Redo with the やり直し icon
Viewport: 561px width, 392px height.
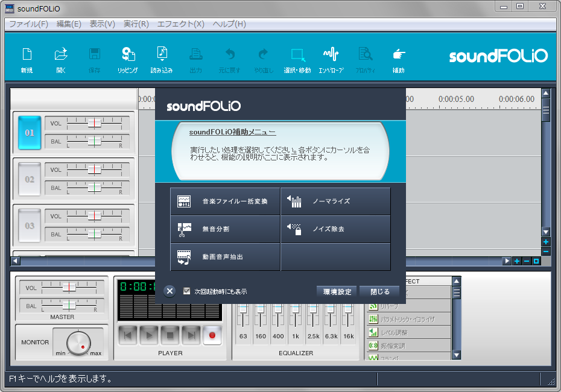[264, 60]
